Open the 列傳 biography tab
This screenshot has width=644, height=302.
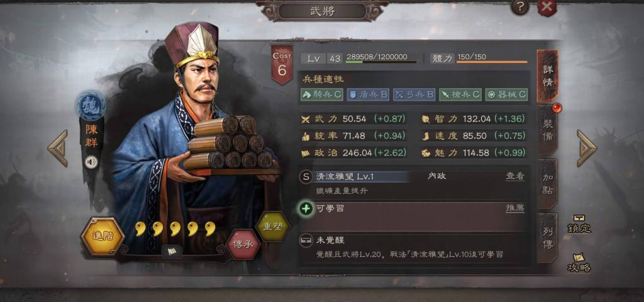[x=548, y=238]
